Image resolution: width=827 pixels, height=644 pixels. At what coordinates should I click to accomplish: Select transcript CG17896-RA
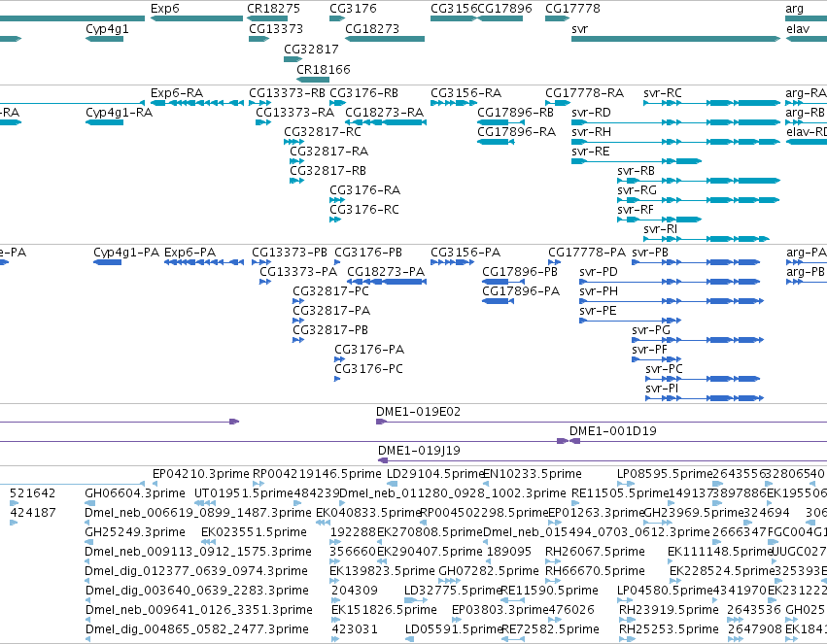(x=496, y=142)
